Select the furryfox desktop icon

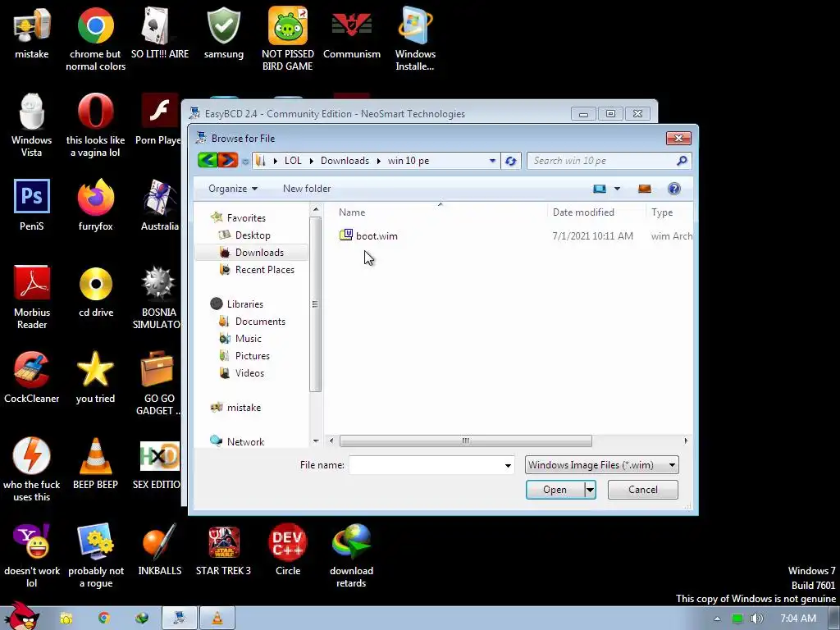point(95,205)
